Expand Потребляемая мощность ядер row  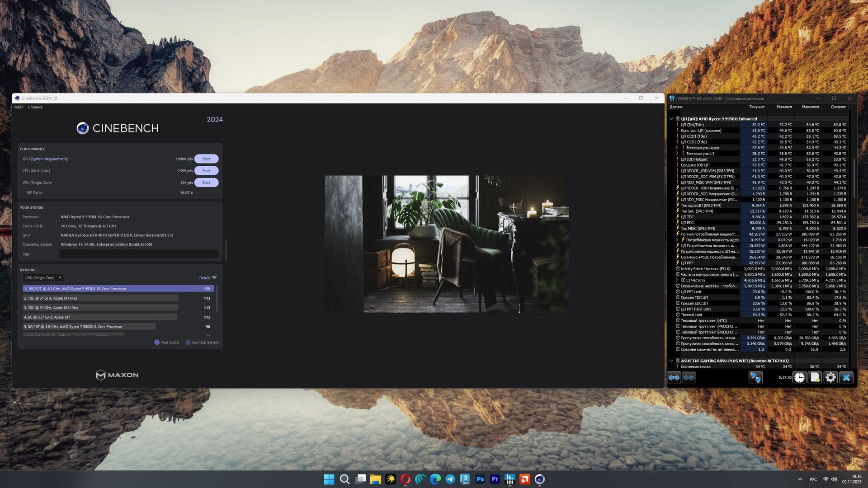[x=677, y=240]
